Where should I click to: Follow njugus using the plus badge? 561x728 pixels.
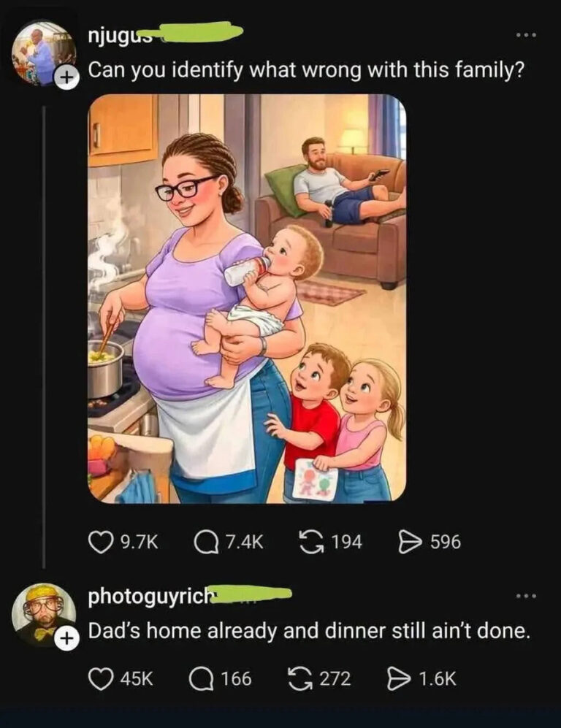[x=67, y=79]
